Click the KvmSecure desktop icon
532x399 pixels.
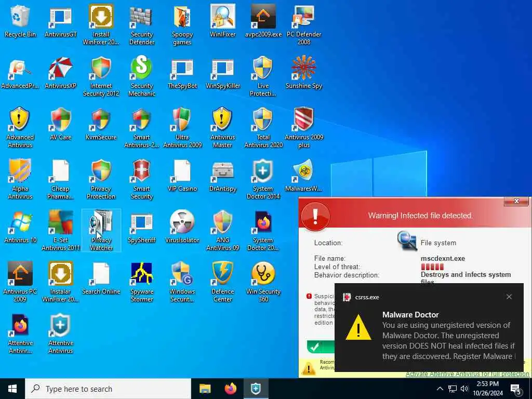point(101,124)
